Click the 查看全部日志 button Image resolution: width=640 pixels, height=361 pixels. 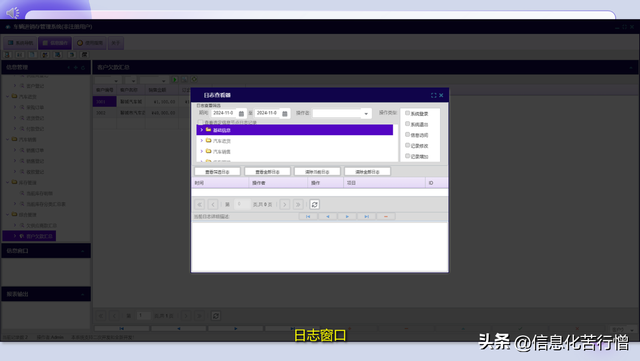pyautogui.click(x=267, y=172)
